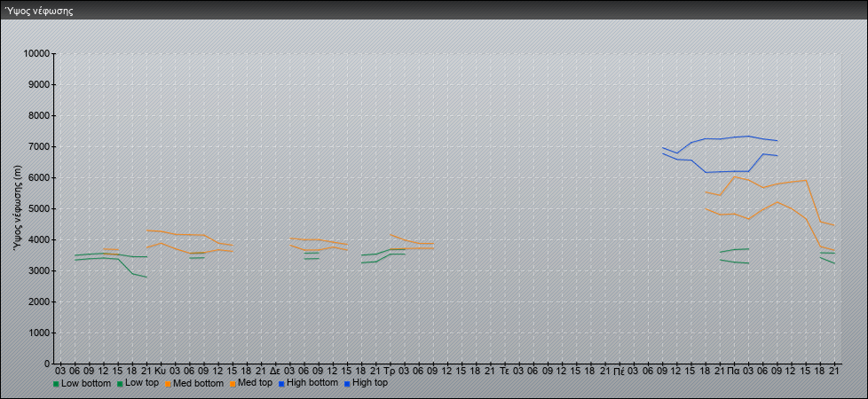Click the 'Δε' day label on x-axis
Image resolution: width=868 pixels, height=399 pixels.
pos(275,371)
